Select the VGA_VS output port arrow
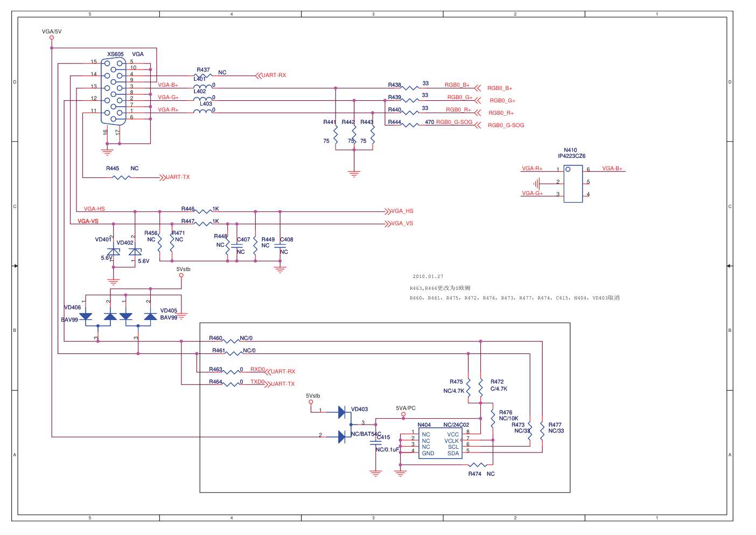 coord(388,224)
